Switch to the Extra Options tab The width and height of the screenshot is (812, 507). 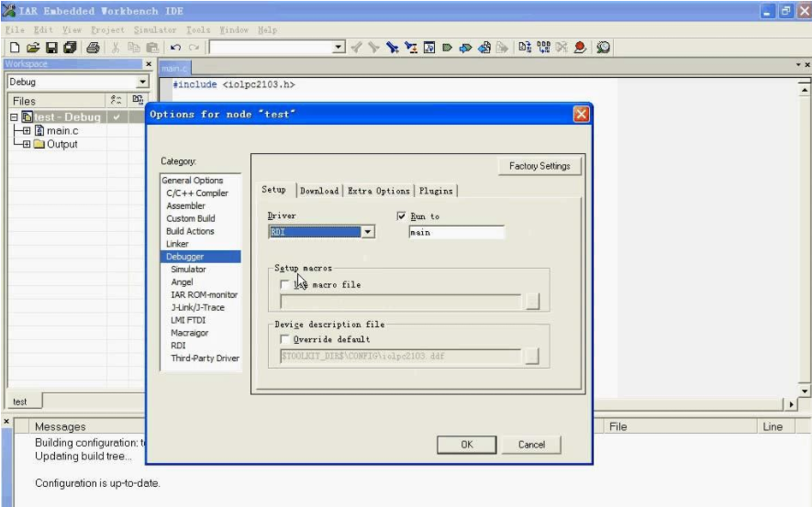379,191
